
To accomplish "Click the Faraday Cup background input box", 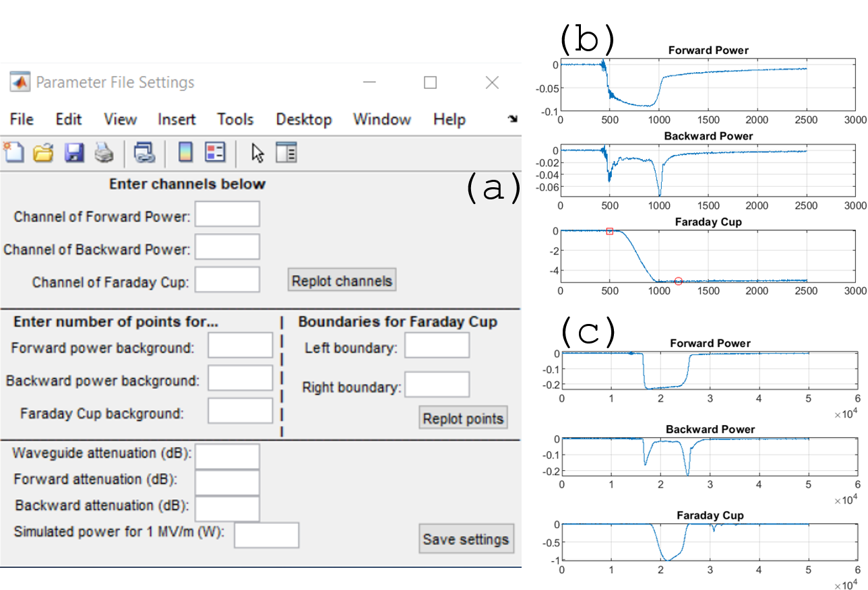I will coord(241,411).
